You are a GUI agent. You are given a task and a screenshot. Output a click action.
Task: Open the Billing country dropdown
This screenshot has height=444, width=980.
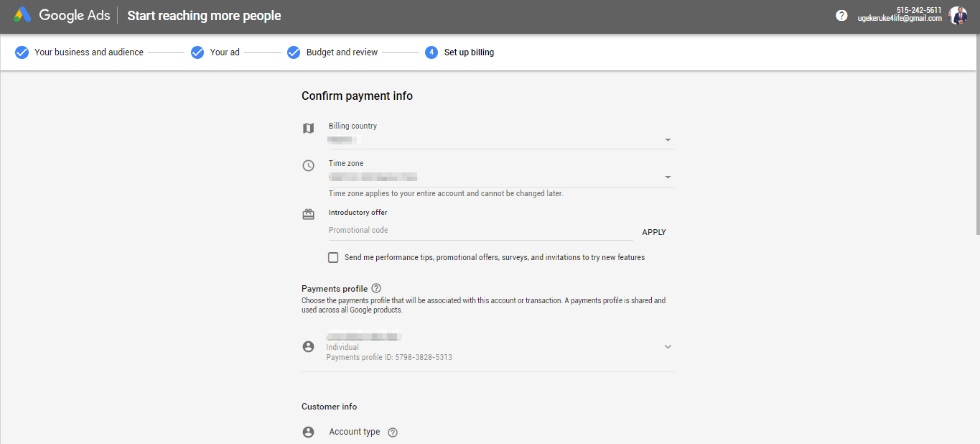click(668, 140)
